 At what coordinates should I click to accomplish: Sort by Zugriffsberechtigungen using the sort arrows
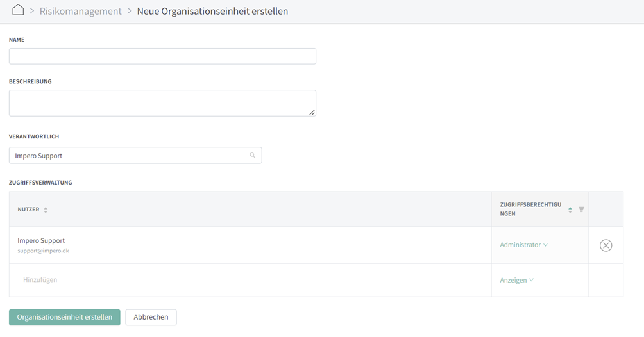[570, 210]
